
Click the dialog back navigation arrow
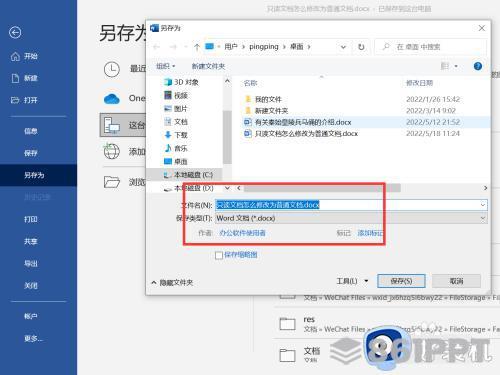[x=157, y=47]
